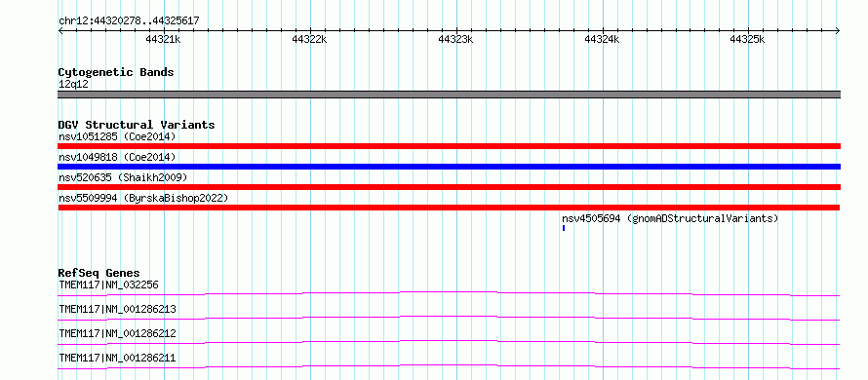Image resolution: width=868 pixels, height=380 pixels.
Task: Open the nsv5509994 (ByrskaBishop2022) label
Action: (143, 198)
